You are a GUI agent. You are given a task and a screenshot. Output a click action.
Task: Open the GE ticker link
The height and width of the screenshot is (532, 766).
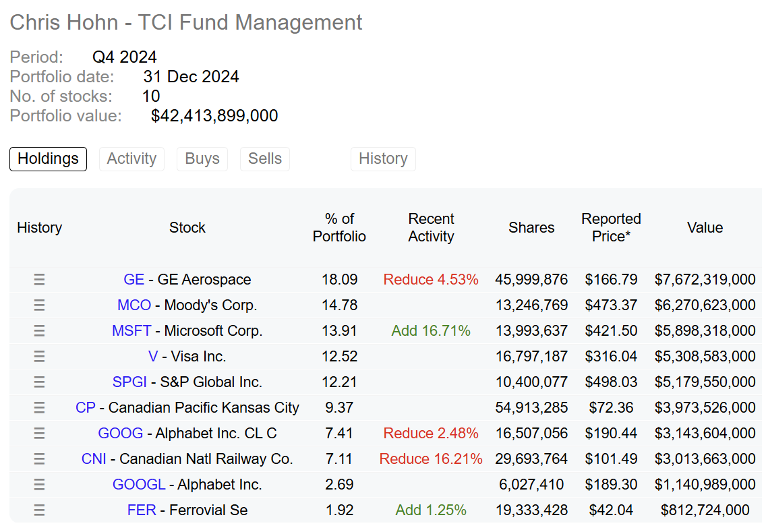[134, 279]
